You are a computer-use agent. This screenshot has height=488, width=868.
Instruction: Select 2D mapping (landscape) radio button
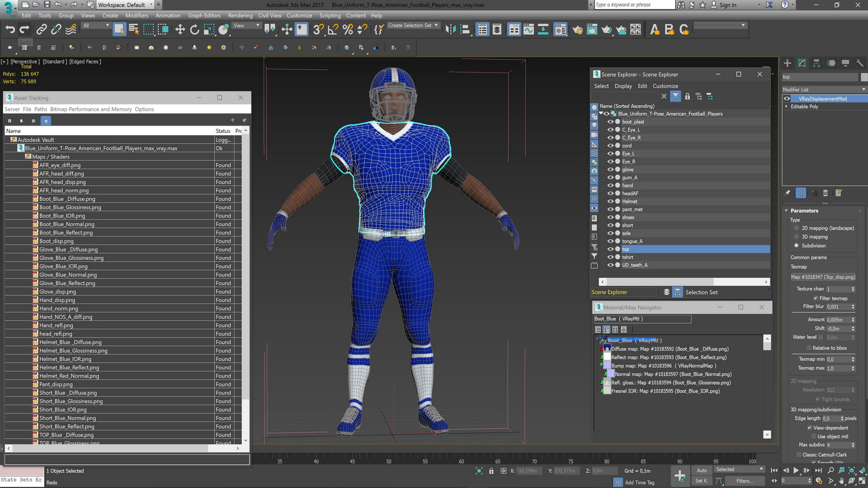(797, 228)
